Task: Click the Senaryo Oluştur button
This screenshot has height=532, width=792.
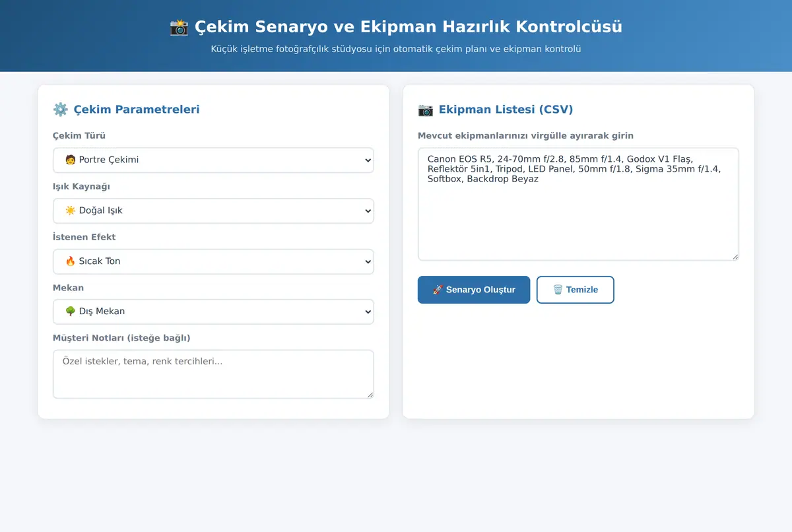Action: [474, 290]
